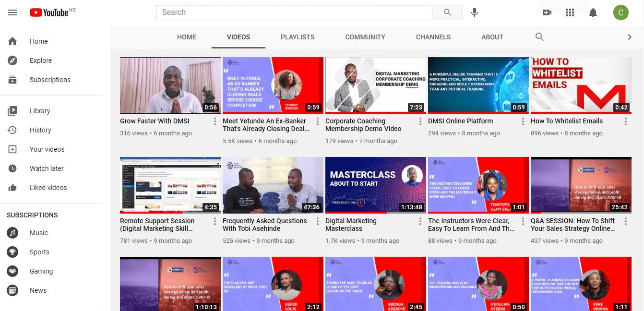Go to Watch later in sidebar

tap(47, 168)
